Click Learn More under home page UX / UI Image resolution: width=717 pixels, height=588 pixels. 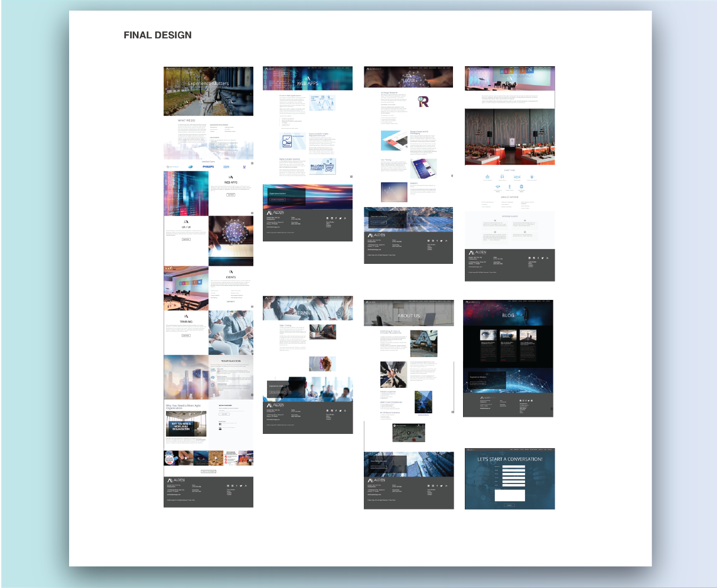tap(186, 239)
